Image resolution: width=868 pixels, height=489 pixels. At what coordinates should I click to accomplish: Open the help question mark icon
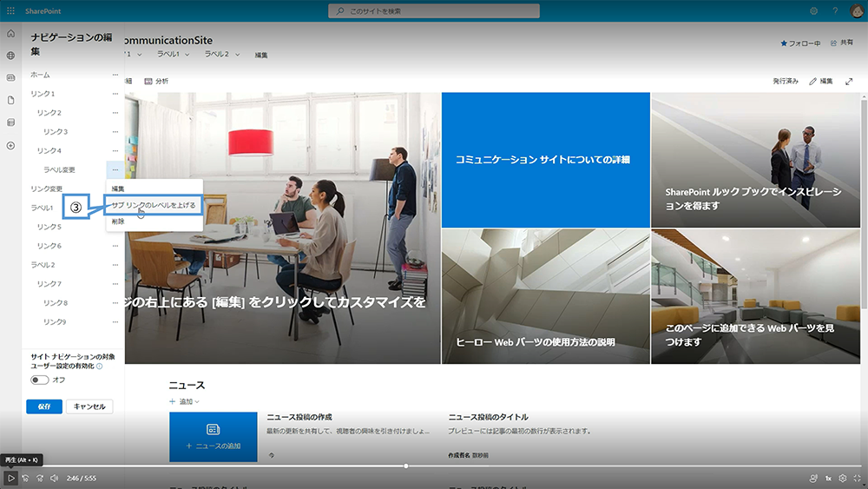point(835,11)
